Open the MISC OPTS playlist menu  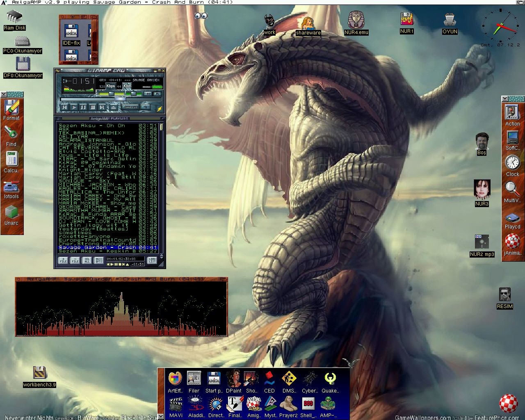99,260
